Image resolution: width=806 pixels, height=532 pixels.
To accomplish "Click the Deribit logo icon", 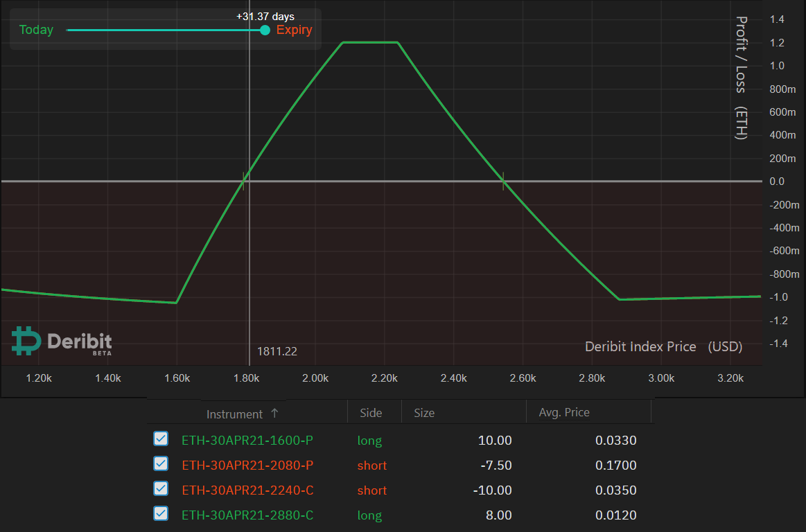I will 26,341.
